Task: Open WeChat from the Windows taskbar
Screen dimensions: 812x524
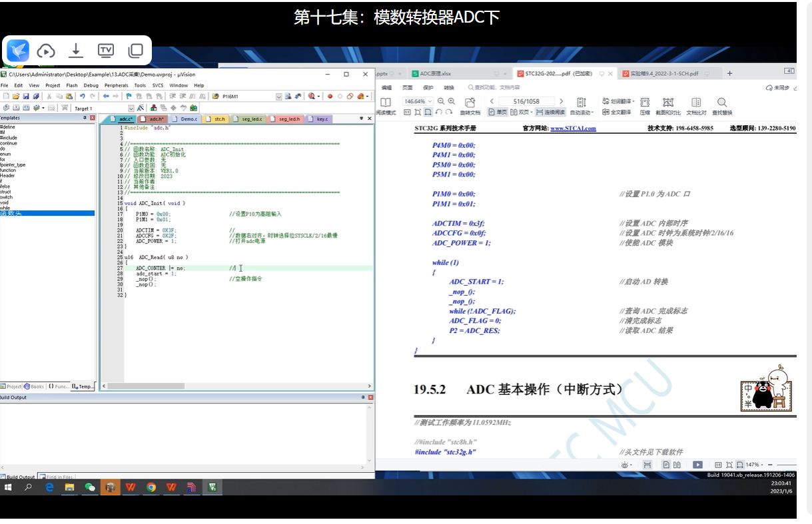Action: [90, 487]
